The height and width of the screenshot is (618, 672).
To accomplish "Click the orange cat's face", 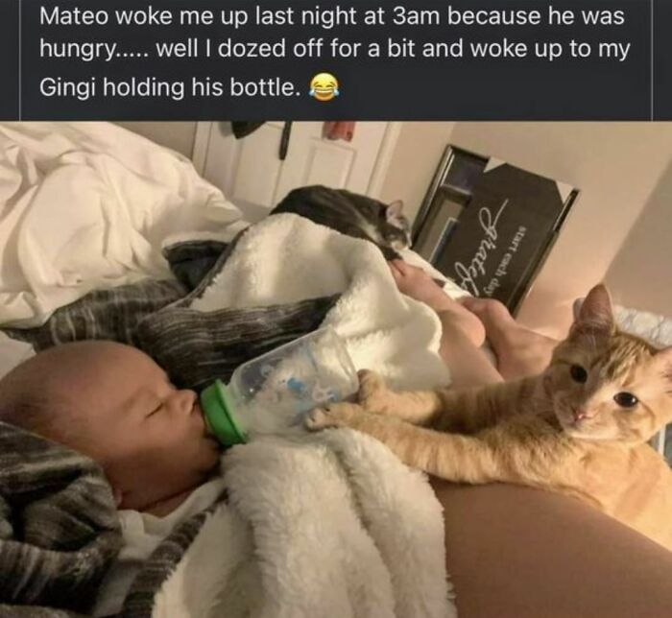I will [x=609, y=386].
